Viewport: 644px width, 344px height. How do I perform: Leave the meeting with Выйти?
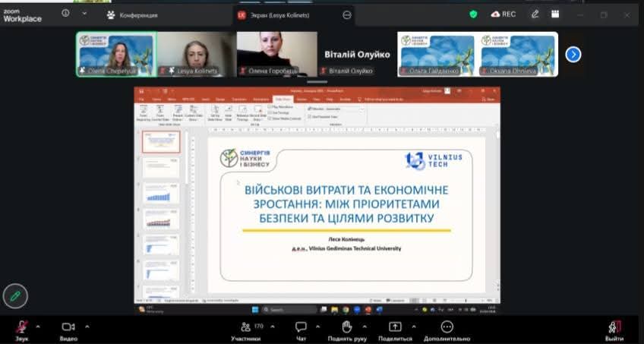pos(614,328)
